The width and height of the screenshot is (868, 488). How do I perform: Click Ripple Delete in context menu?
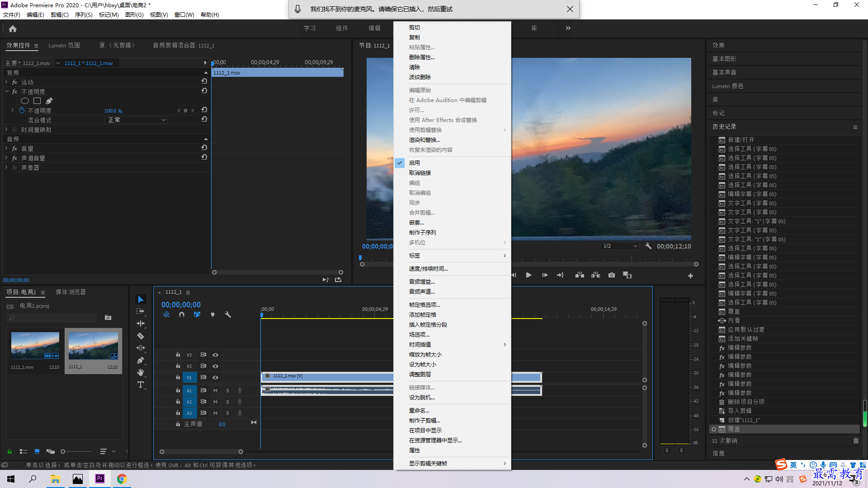point(453,77)
